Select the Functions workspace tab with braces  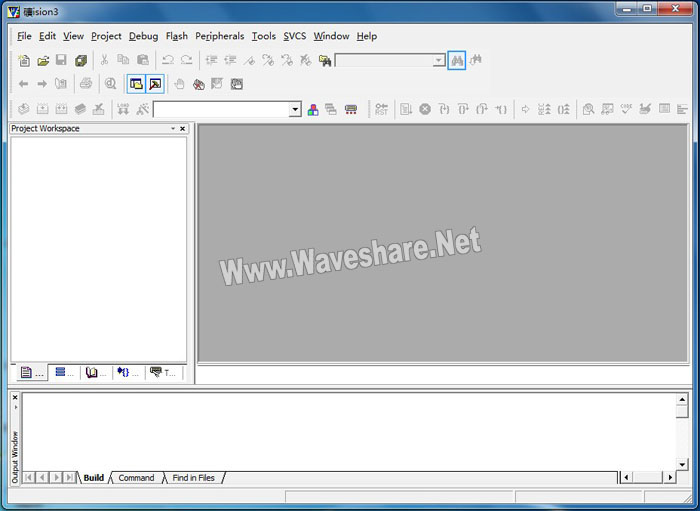tap(128, 373)
